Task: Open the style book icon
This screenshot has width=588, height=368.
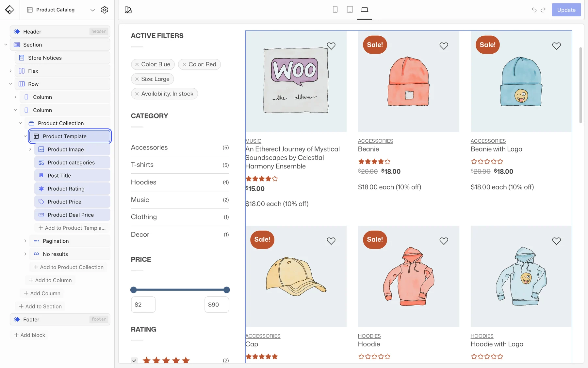Action: pos(128,10)
